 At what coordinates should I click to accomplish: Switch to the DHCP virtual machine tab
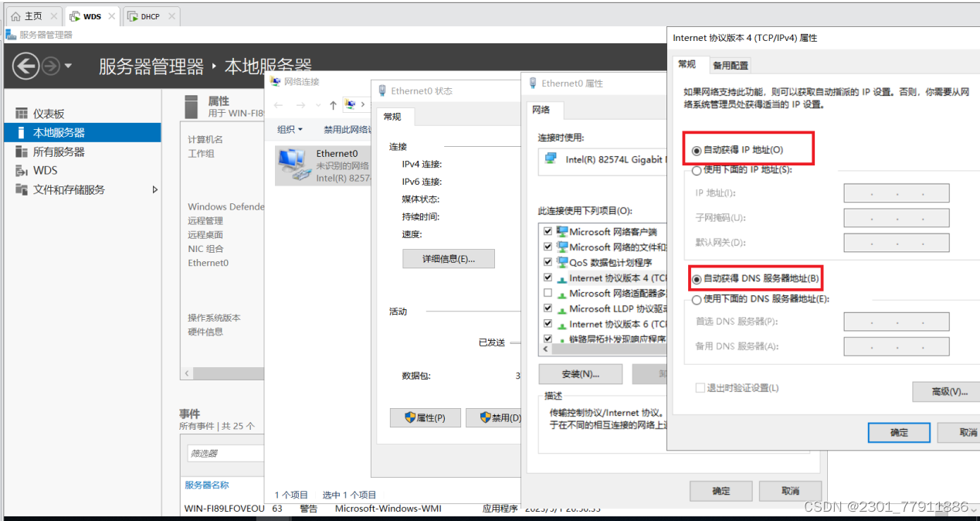coord(150,16)
